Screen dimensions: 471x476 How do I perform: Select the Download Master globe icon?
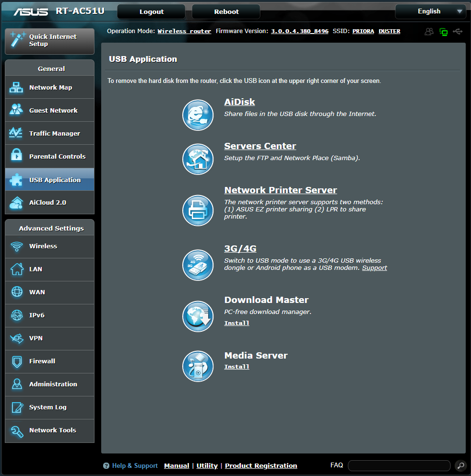pyautogui.click(x=198, y=316)
